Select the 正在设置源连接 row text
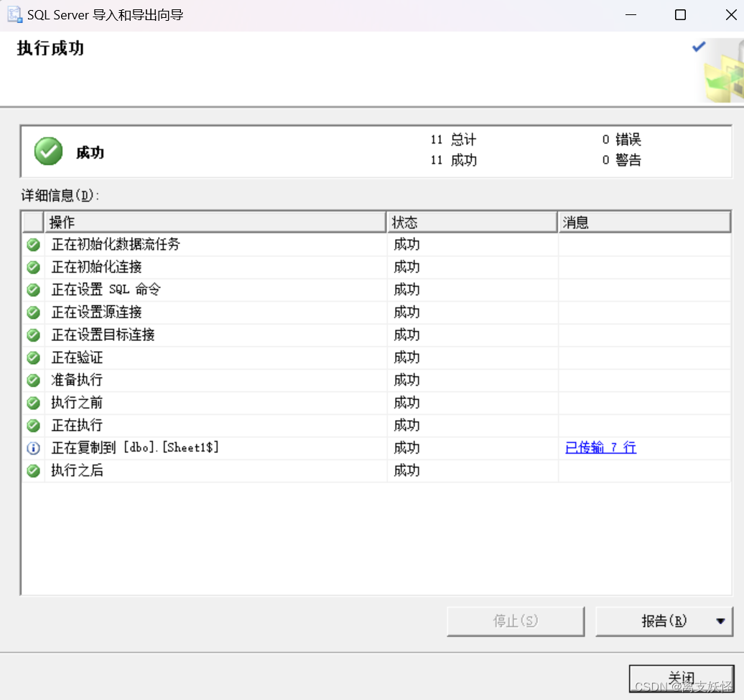The height and width of the screenshot is (700, 744). (x=96, y=312)
